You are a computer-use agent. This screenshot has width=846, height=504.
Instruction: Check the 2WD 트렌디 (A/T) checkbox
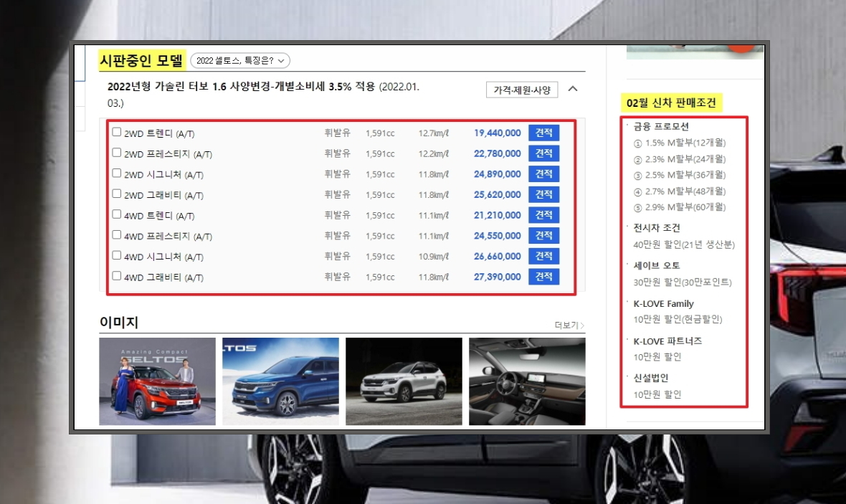pyautogui.click(x=117, y=132)
